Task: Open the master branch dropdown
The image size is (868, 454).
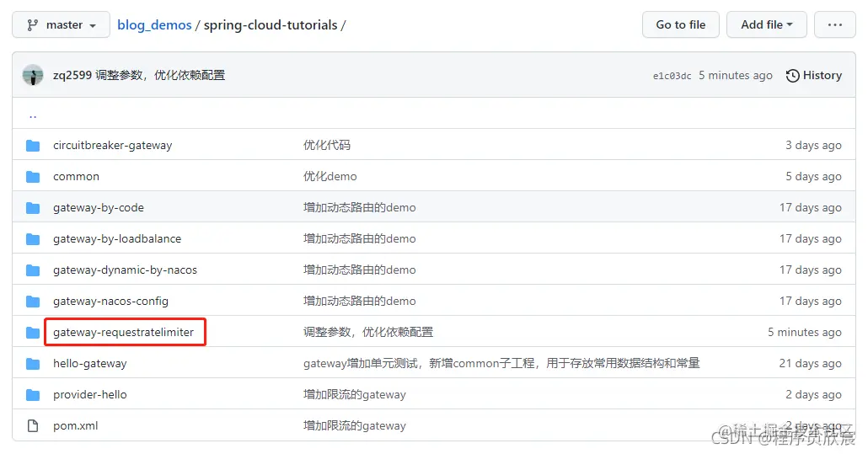Action: coord(61,25)
